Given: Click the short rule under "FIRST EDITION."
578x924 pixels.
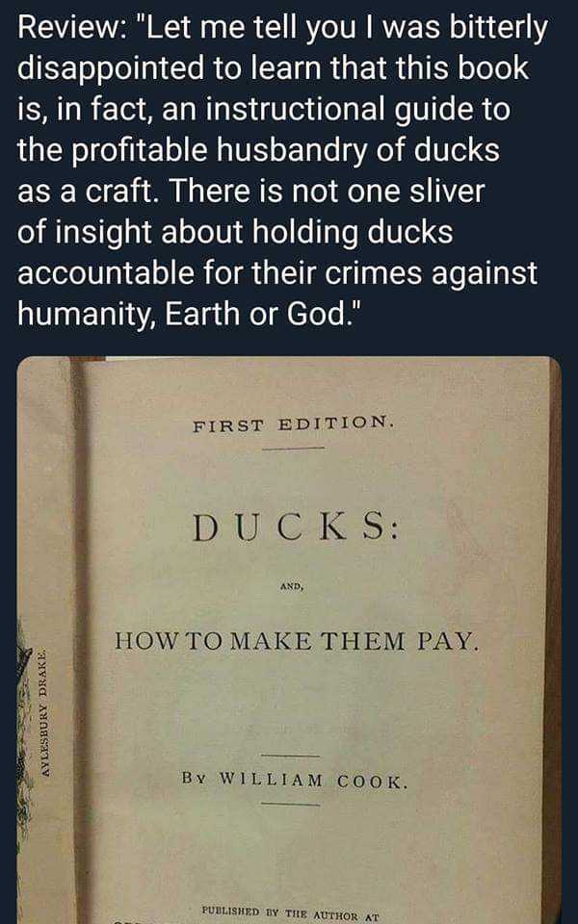Looking at the screenshot, I should (x=293, y=449).
